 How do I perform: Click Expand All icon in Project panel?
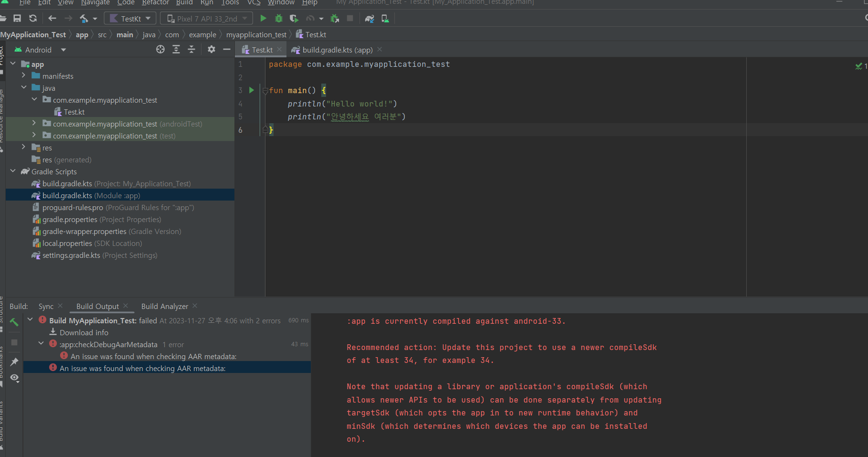[176, 50]
